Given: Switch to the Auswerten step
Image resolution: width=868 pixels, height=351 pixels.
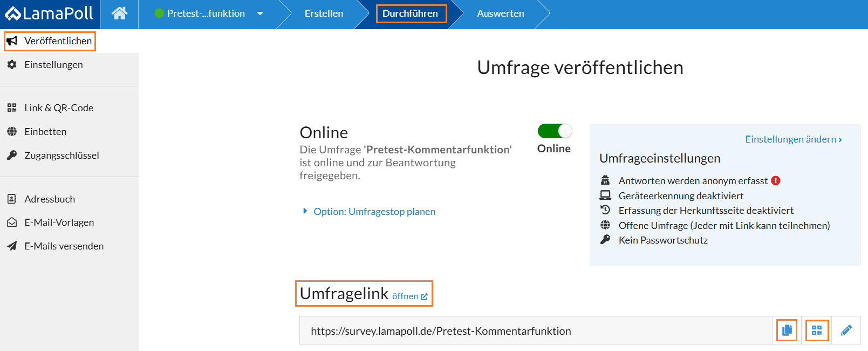Looking at the screenshot, I should pos(500,13).
